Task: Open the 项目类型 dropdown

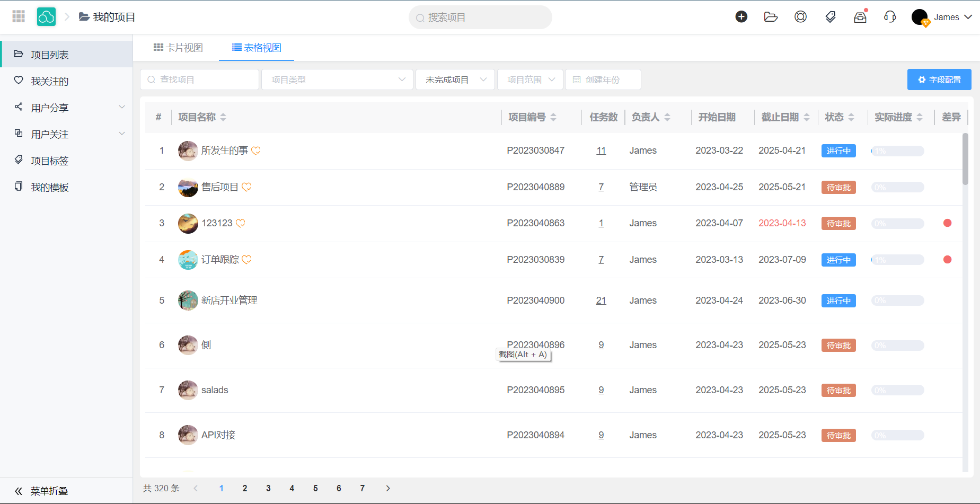Action: [x=337, y=79]
